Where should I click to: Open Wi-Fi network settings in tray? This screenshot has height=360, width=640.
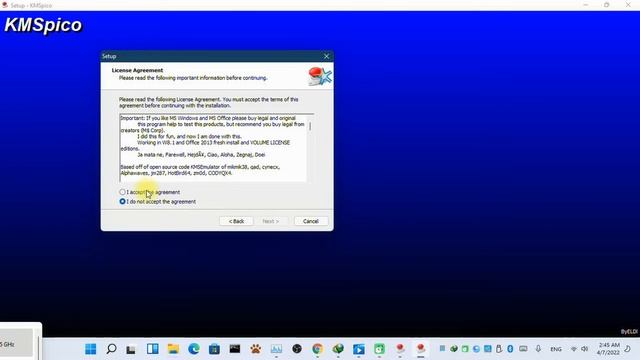tap(573, 349)
